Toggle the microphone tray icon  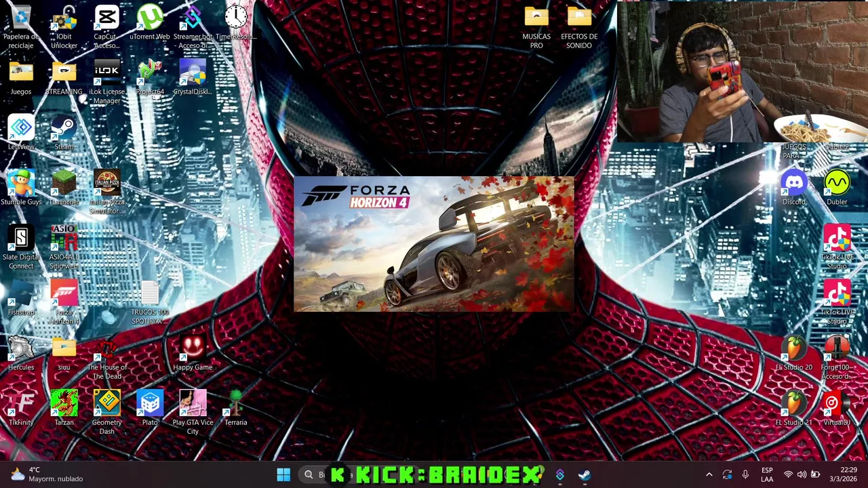click(x=745, y=474)
